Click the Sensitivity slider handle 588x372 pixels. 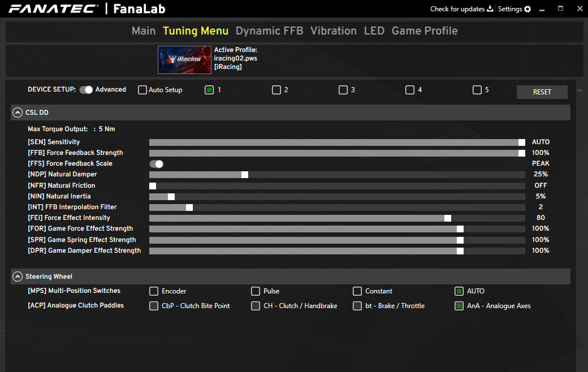(x=522, y=142)
